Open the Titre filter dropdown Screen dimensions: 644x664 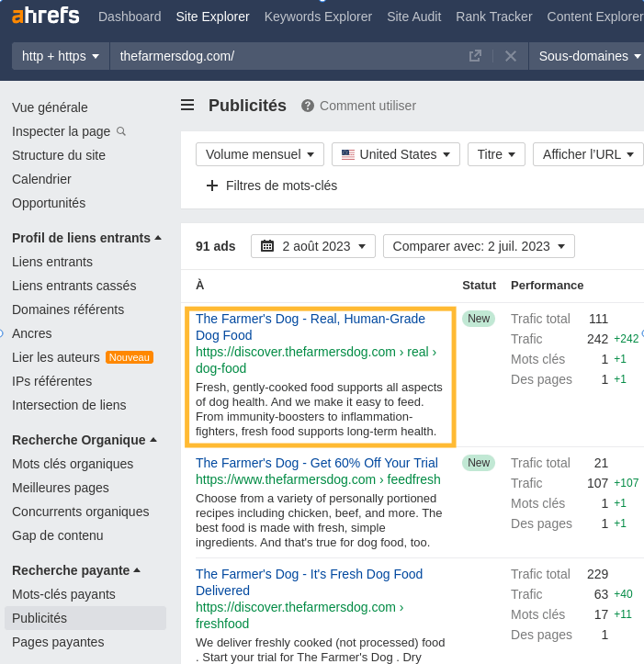pos(496,154)
